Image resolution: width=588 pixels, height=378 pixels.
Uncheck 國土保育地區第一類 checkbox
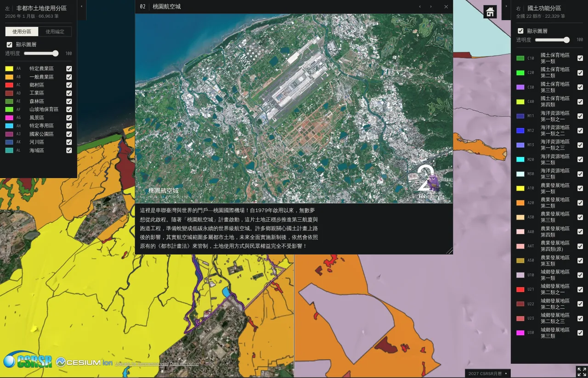580,58
